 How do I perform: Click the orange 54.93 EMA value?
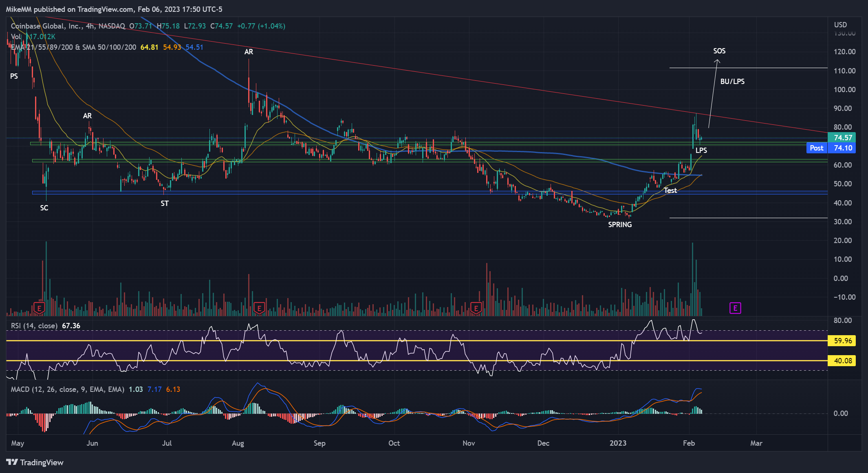[x=172, y=47]
